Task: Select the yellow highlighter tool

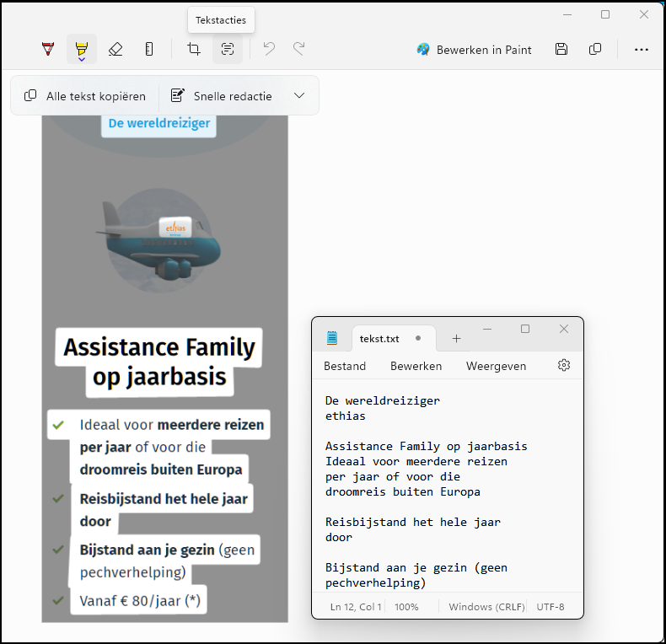Action: click(82, 49)
